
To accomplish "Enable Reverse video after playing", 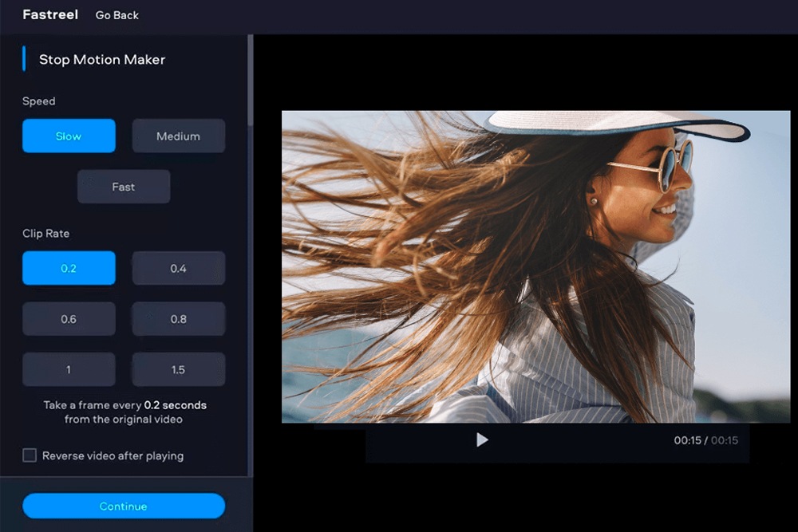I will (x=30, y=455).
